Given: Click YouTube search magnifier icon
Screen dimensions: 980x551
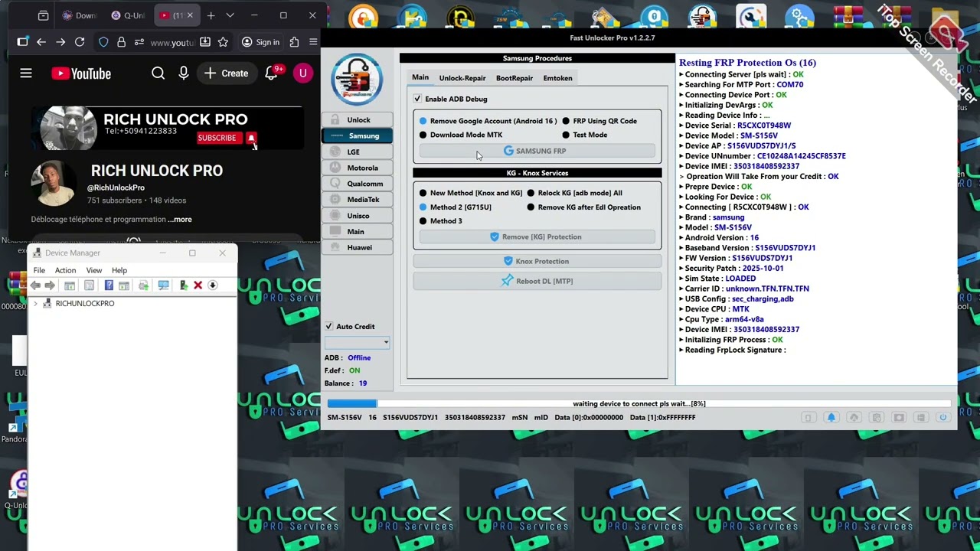Looking at the screenshot, I should click(x=158, y=73).
